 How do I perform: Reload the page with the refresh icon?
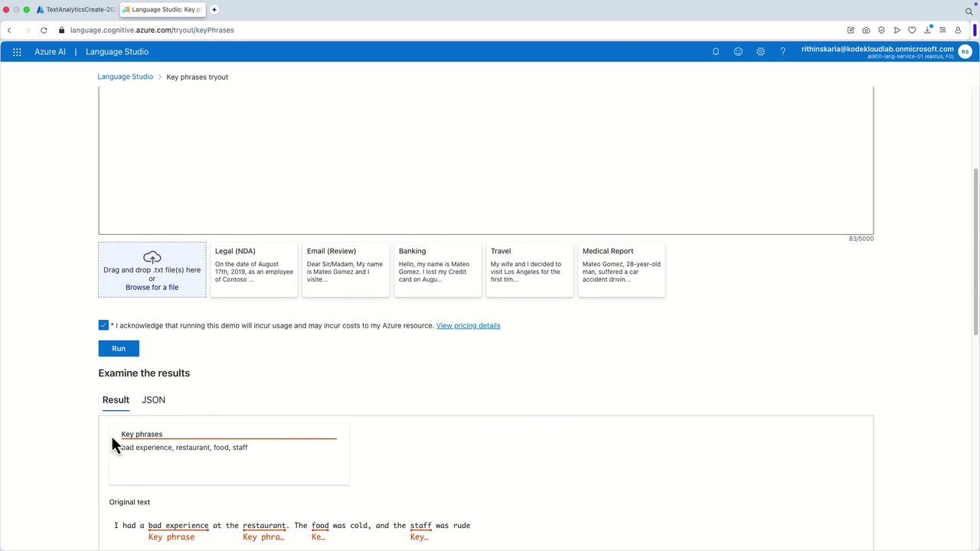(x=44, y=30)
